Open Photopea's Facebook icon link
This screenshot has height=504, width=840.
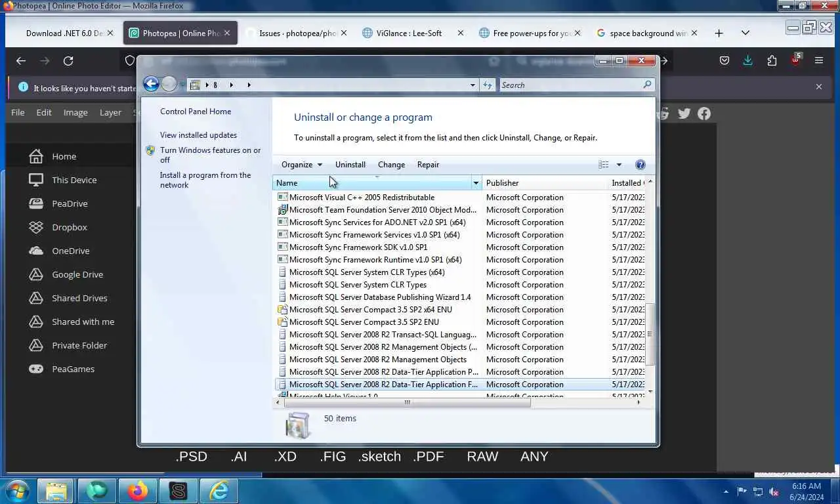pos(704,114)
